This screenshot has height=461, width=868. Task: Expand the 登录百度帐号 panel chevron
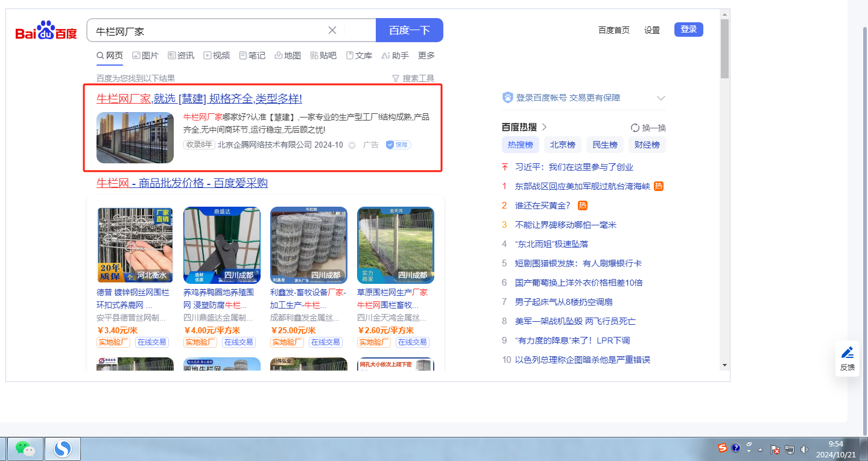pyautogui.click(x=661, y=98)
